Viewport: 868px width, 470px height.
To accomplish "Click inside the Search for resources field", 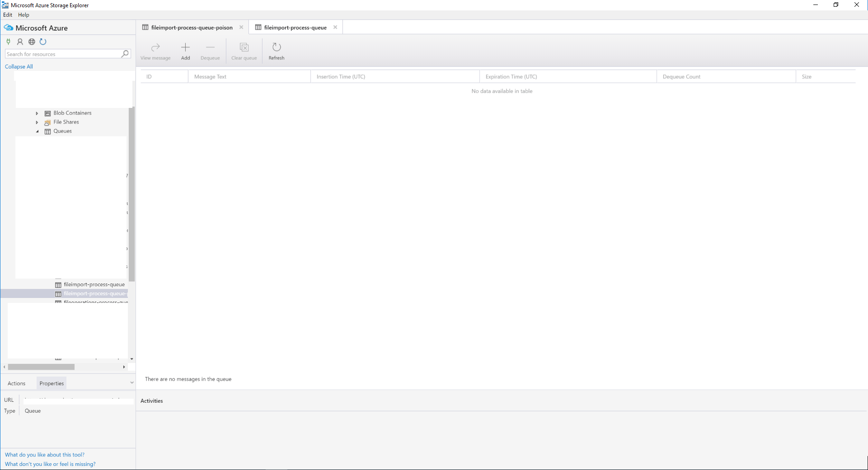I will tap(63, 54).
